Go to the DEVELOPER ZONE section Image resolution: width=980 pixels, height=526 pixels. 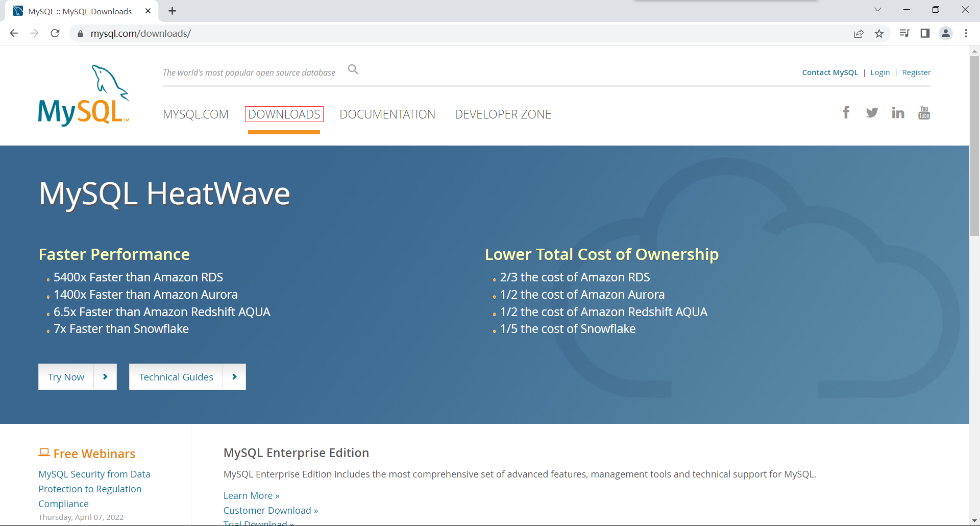(503, 114)
